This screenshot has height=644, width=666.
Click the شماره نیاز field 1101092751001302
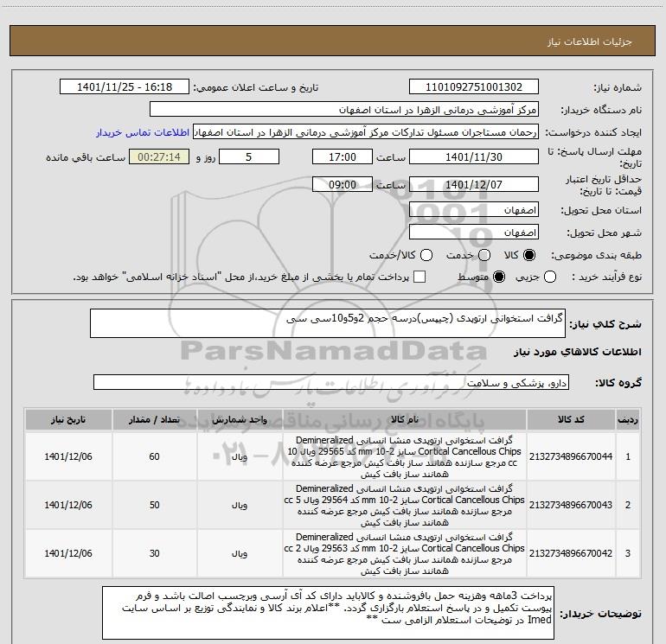click(x=474, y=86)
